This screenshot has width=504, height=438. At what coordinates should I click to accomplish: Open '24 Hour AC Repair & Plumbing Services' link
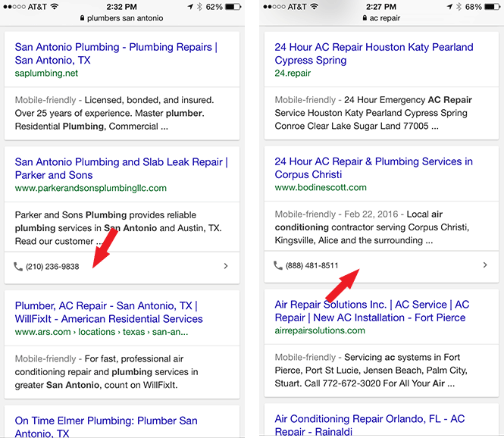374,167
